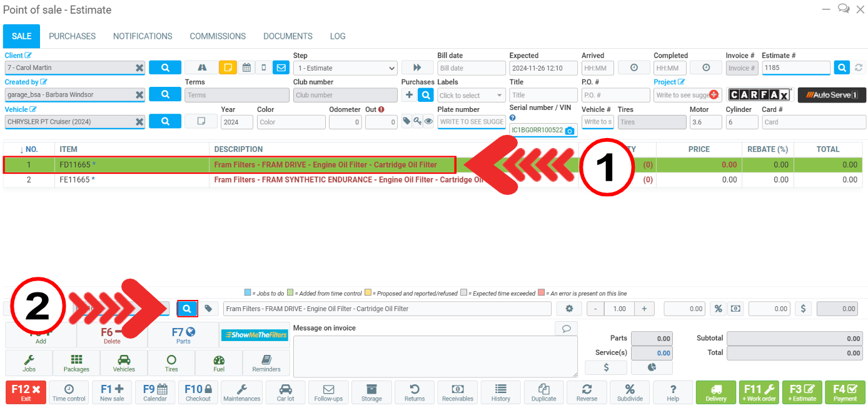Image resolution: width=868 pixels, height=408 pixels.
Task: Open ShowMeTheFilters catalog button
Action: point(255,335)
